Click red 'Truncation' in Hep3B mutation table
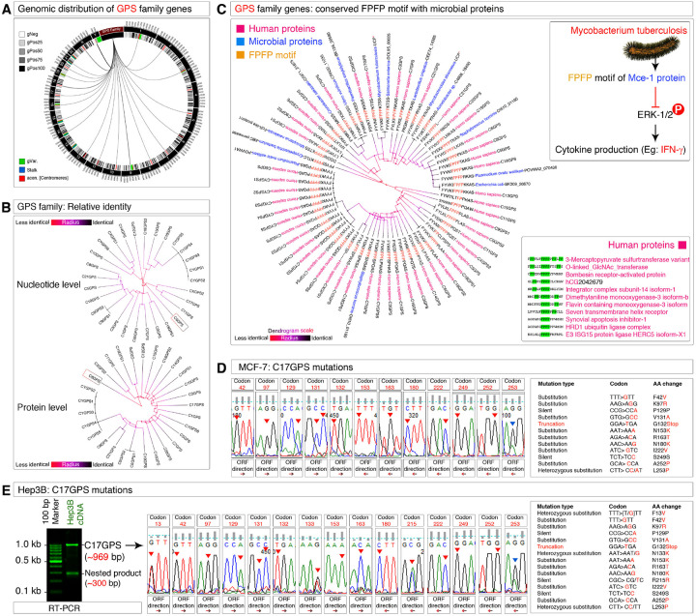The height and width of the screenshot is (616, 696). point(550,546)
